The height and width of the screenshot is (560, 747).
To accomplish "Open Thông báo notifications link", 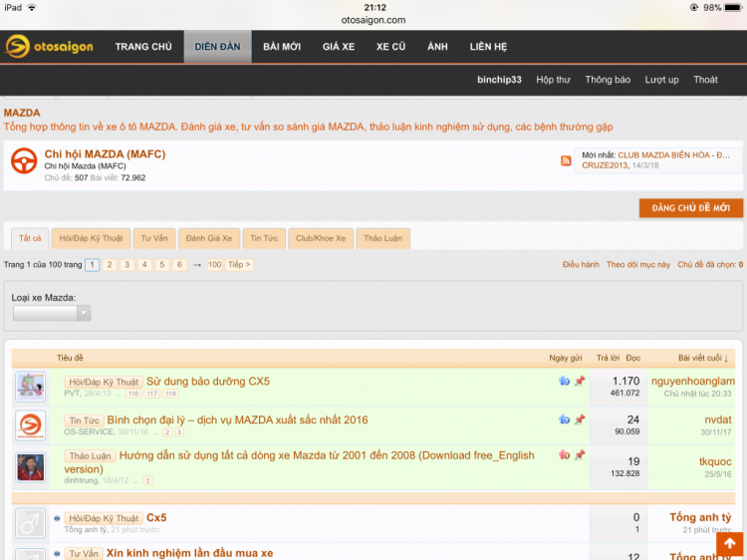I will pyautogui.click(x=608, y=80).
